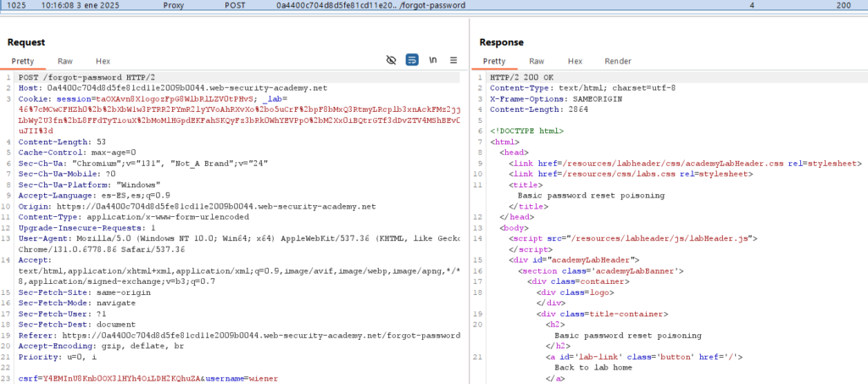Open the Render tab in Response panel
Screen dimensions: 868x384
(618, 61)
